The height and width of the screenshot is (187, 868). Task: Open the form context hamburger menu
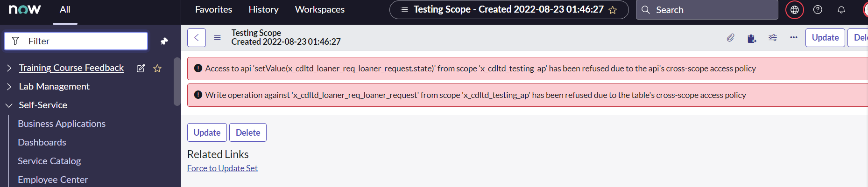coord(217,38)
